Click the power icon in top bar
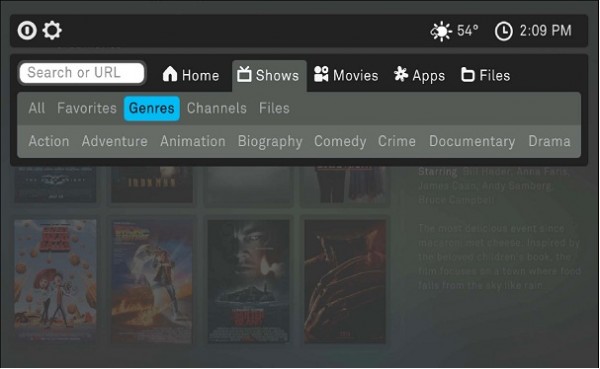 tap(27, 31)
